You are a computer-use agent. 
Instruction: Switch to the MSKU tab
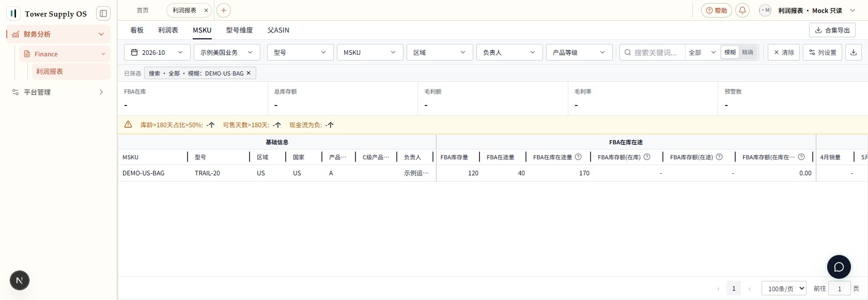(202, 30)
